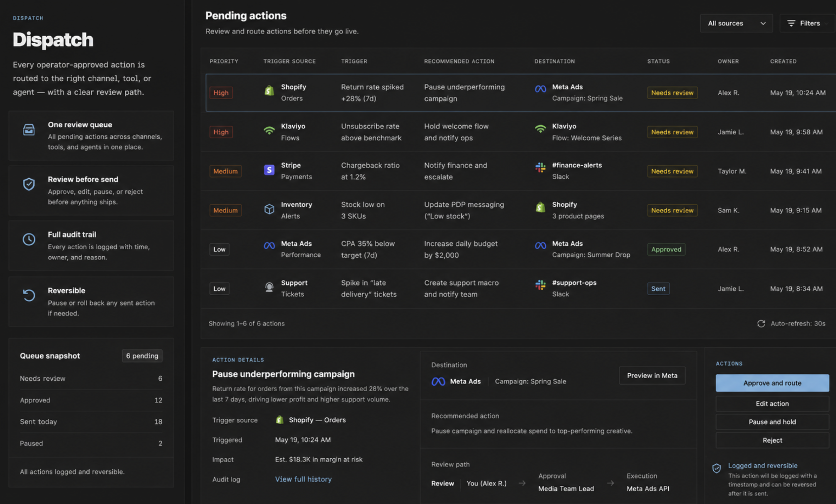This screenshot has width=836, height=504.
Task: Open the Filters menu
Action: click(x=807, y=23)
